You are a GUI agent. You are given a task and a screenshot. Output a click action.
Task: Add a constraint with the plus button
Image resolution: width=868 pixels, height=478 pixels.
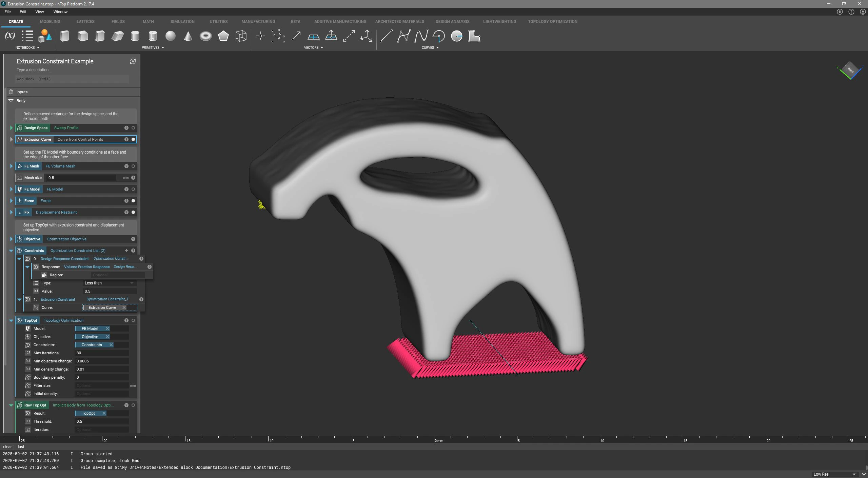[126, 251]
